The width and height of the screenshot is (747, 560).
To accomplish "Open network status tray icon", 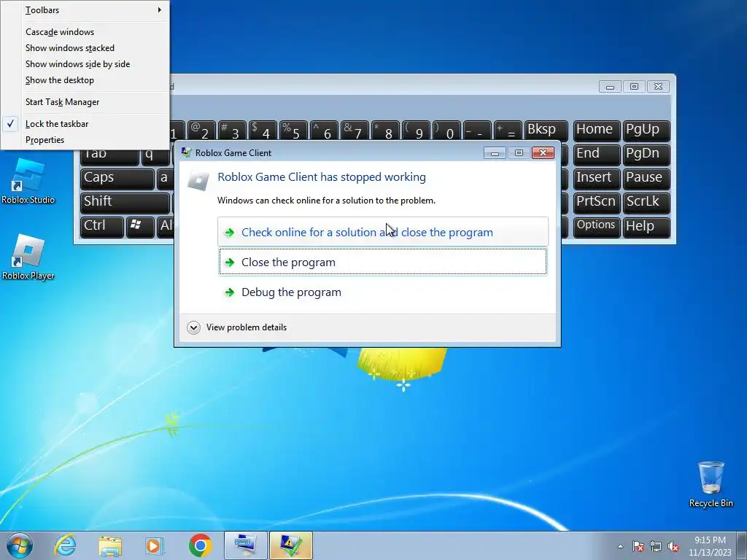I will click(x=656, y=546).
